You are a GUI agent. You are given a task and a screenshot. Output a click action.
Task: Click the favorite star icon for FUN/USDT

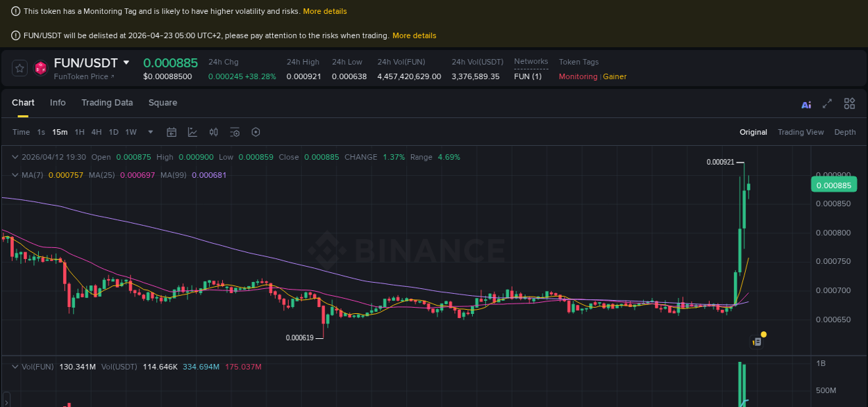[x=19, y=67]
